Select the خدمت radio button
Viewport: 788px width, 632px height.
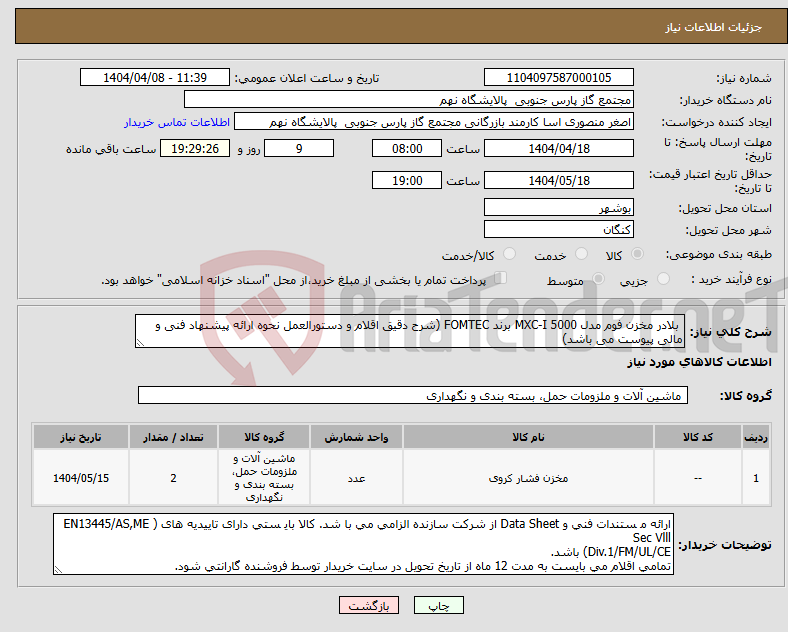581,254
